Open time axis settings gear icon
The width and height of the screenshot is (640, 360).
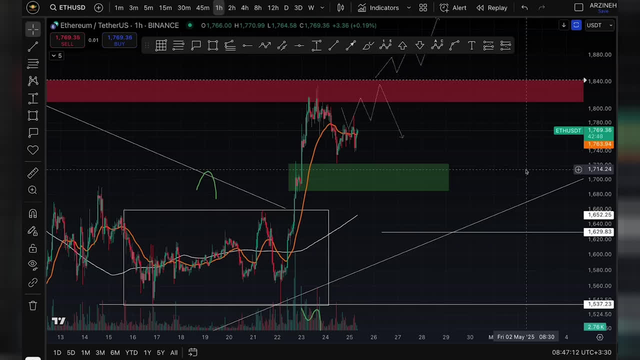click(x=600, y=337)
